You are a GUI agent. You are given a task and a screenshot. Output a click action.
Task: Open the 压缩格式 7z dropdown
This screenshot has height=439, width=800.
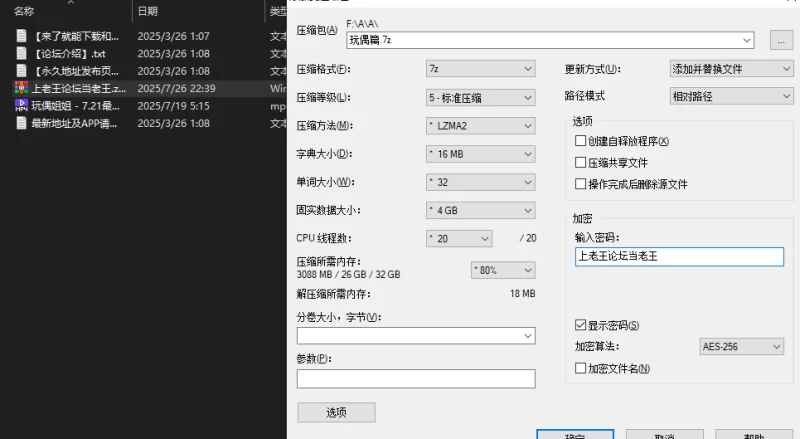click(480, 68)
